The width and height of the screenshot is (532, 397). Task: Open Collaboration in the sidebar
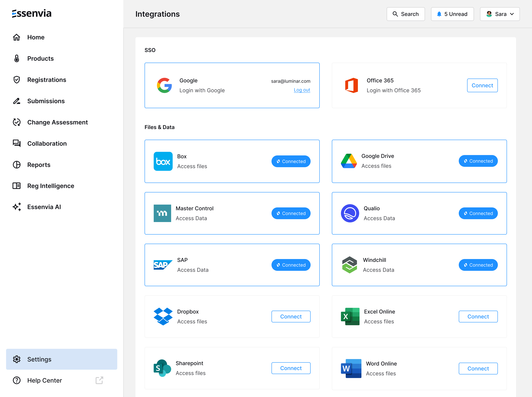[x=47, y=143]
